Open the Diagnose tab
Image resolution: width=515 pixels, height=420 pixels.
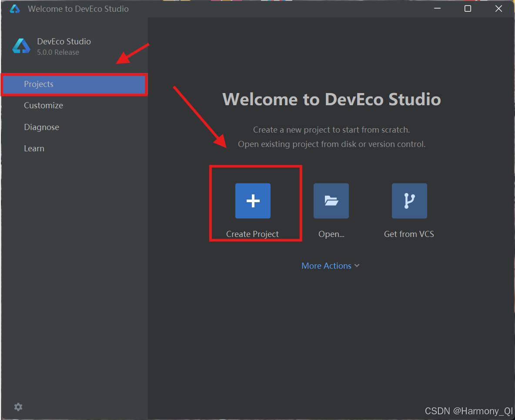tap(41, 127)
